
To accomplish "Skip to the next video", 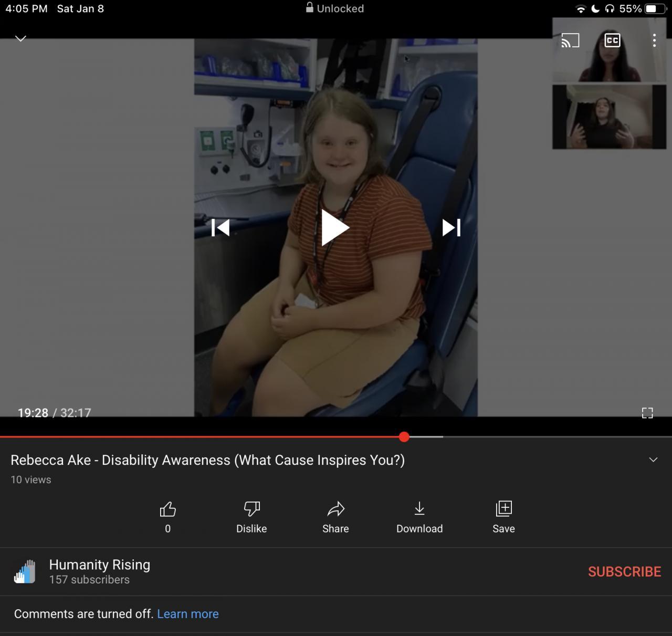I will [451, 227].
